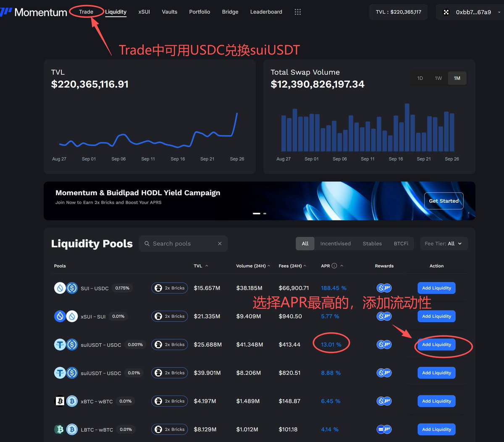This screenshot has height=442, width=504.
Task: Clear the Search pools field with X
Action: point(220,243)
